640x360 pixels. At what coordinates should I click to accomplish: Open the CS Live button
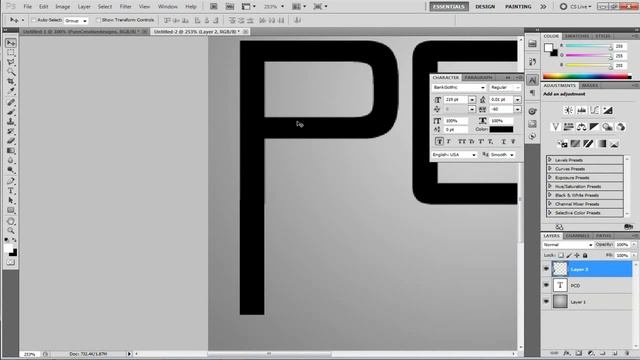pos(576,7)
